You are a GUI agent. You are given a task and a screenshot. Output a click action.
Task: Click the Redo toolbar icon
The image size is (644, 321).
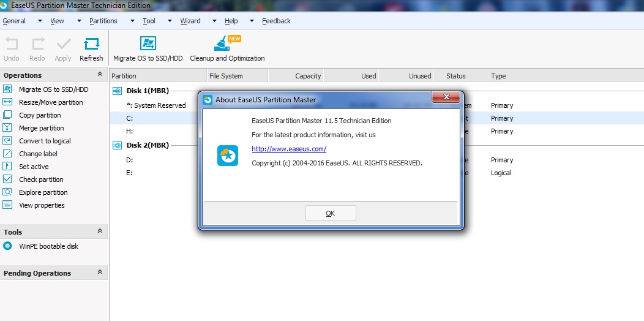pos(38,44)
